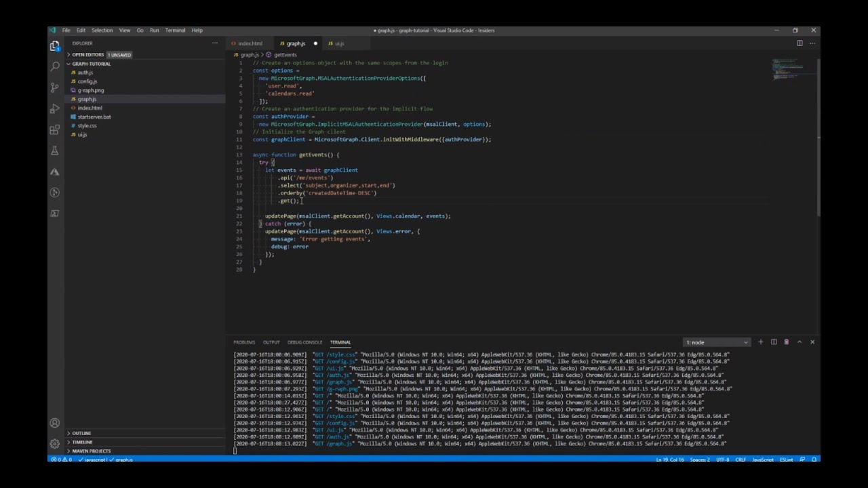
Task: Expand the Outline section
Action: (x=81, y=433)
